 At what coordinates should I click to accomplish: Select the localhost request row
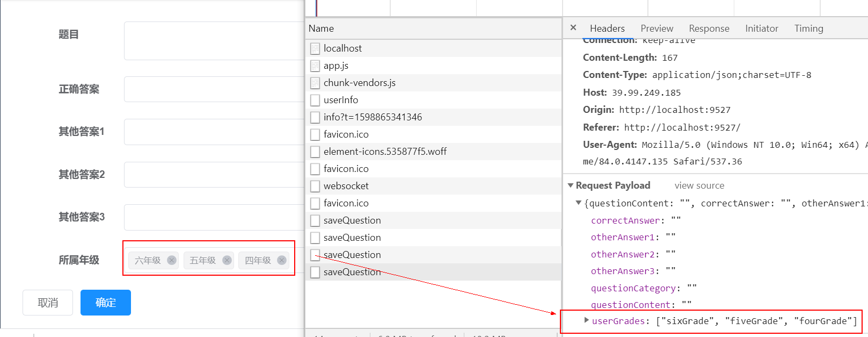433,48
